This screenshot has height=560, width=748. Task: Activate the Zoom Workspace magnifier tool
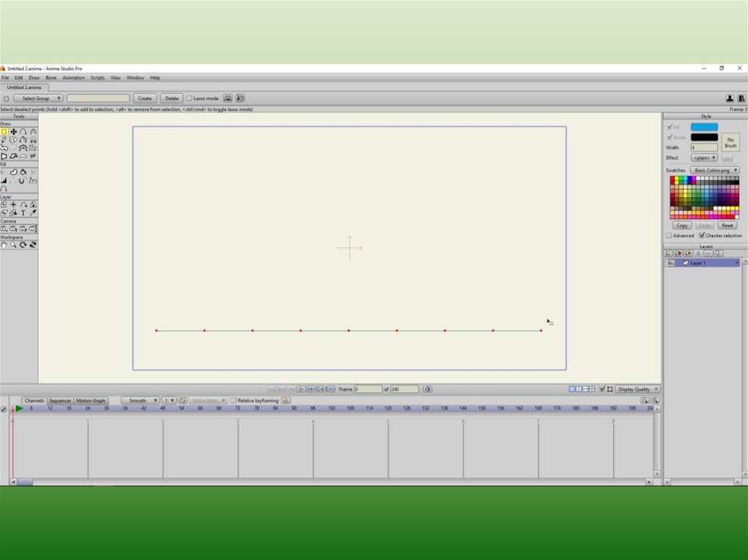[14, 245]
